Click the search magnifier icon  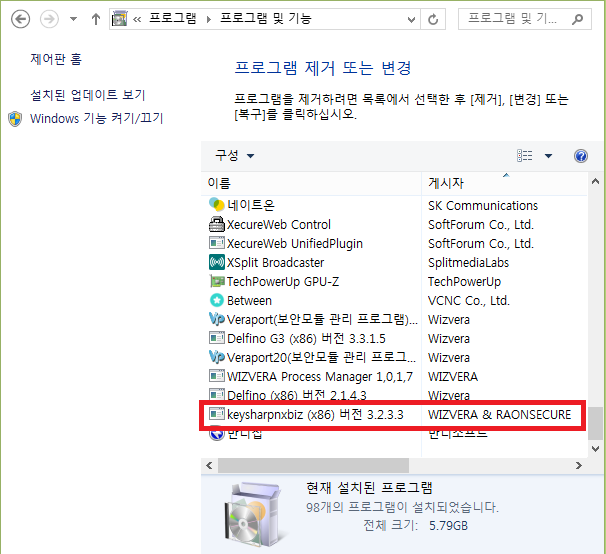(x=577, y=19)
